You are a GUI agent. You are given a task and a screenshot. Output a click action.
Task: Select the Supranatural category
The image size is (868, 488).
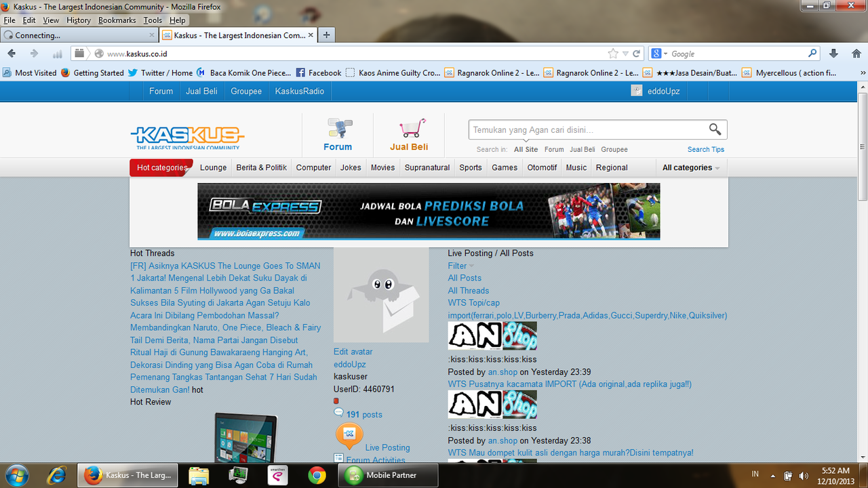click(x=427, y=167)
